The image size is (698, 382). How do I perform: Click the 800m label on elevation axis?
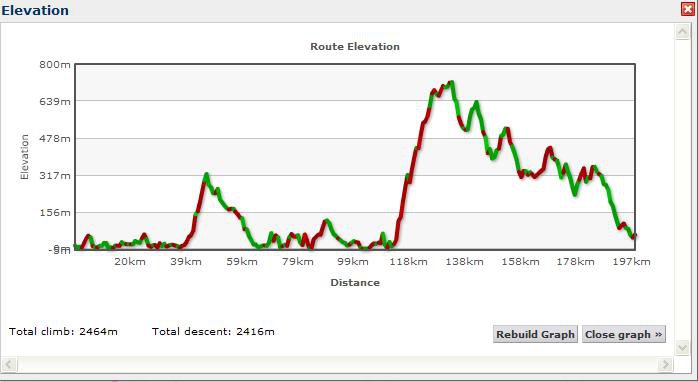coord(55,65)
